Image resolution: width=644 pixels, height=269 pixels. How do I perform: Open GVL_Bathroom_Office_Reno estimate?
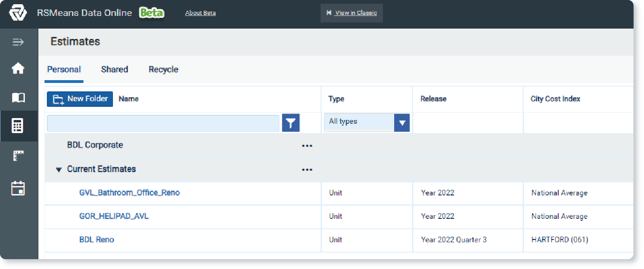click(129, 193)
